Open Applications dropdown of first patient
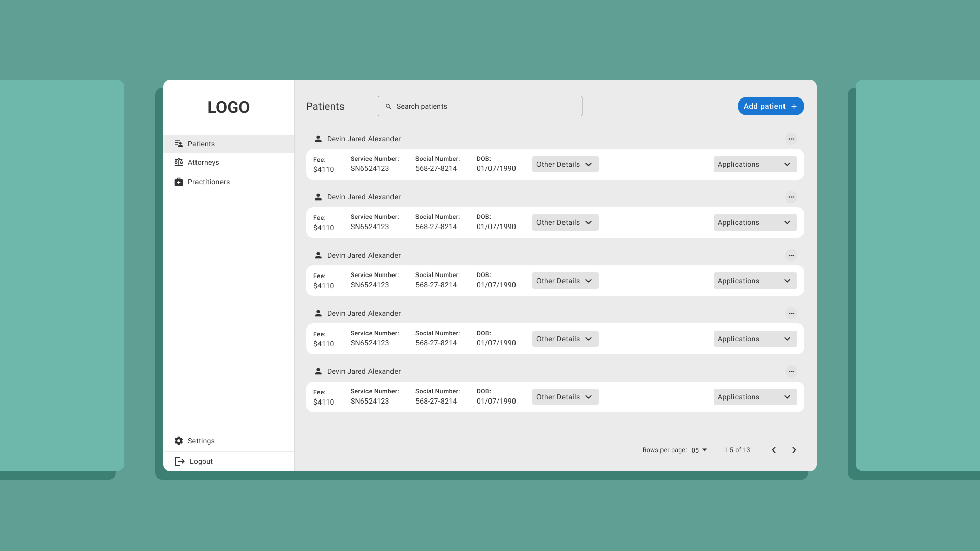980x551 pixels. [755, 164]
